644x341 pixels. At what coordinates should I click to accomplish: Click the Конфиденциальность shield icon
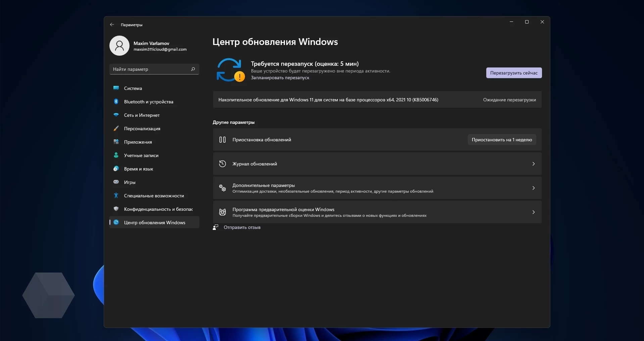point(116,209)
